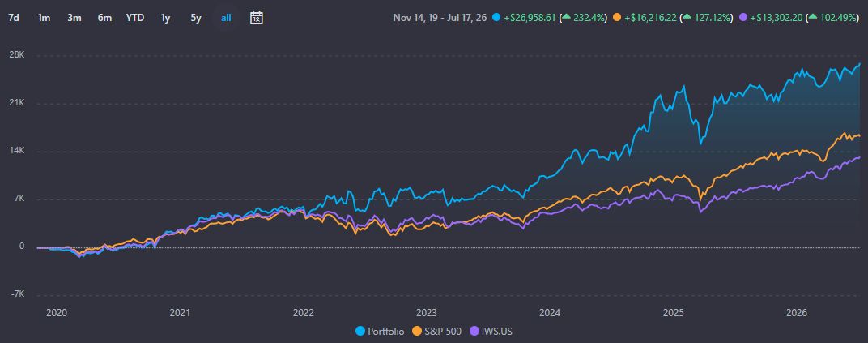This screenshot has width=868, height=343.
Task: Toggle S&P 500 series in legend
Action: pos(436,332)
